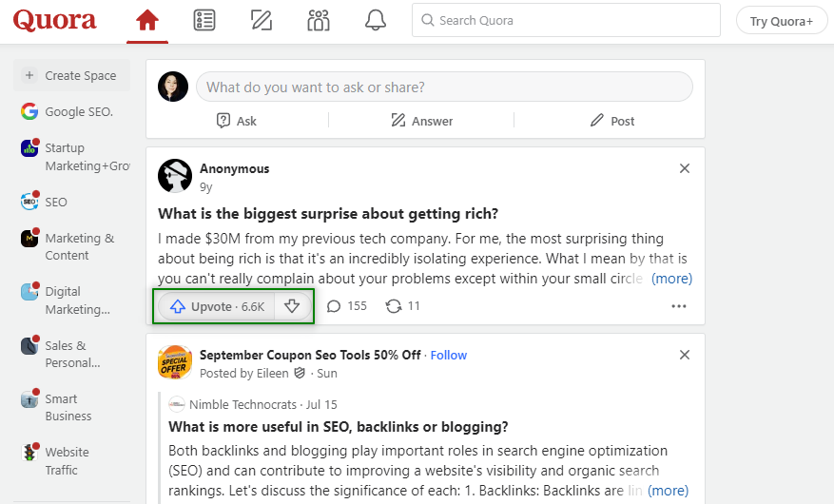Open the Notifications bell
This screenshot has width=834, height=504.
[x=376, y=20]
